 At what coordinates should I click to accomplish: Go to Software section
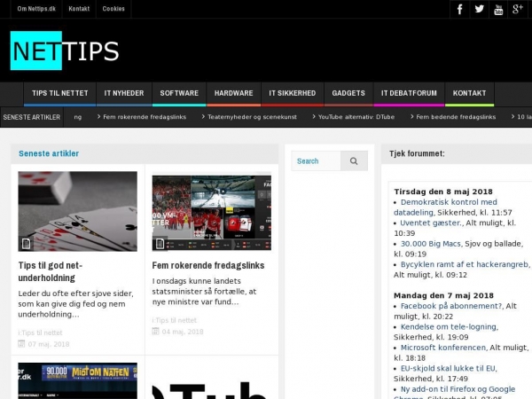click(179, 93)
